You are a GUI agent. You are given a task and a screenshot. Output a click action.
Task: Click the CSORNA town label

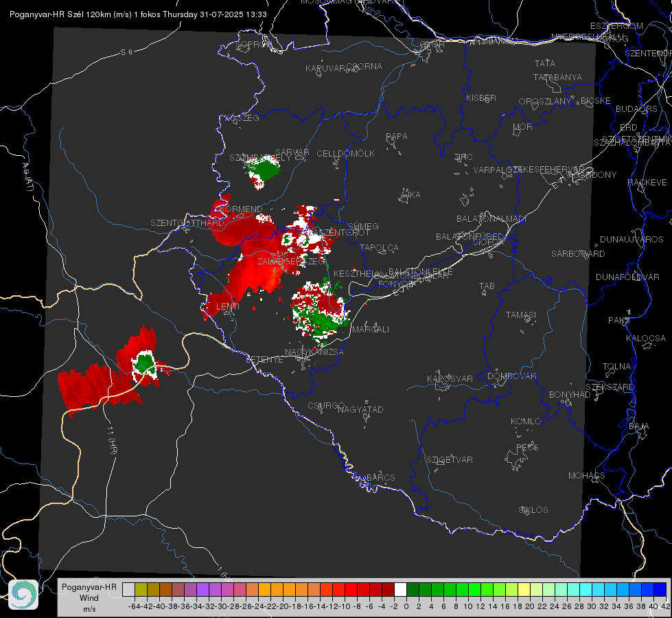[x=364, y=67]
